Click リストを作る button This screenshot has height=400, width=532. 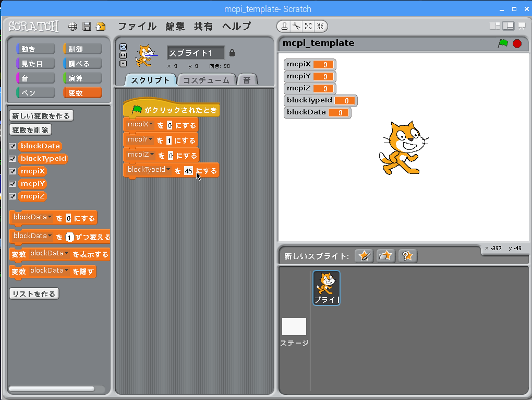34,294
